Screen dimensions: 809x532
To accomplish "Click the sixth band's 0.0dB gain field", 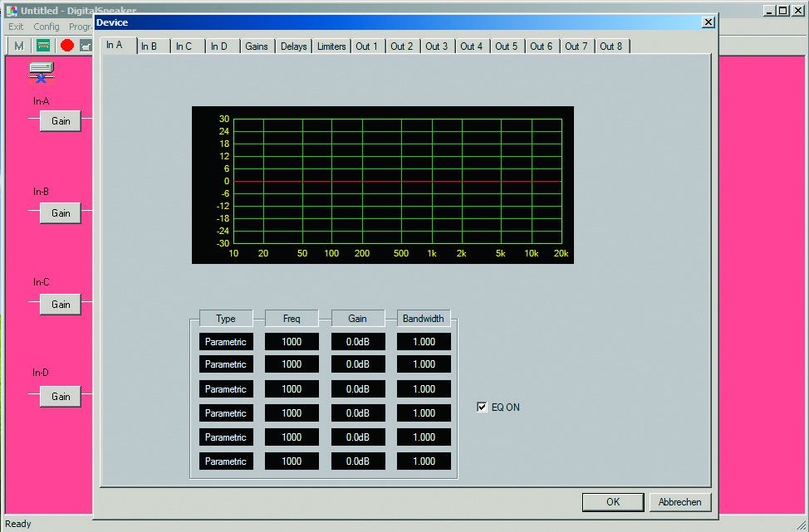I will coord(358,461).
